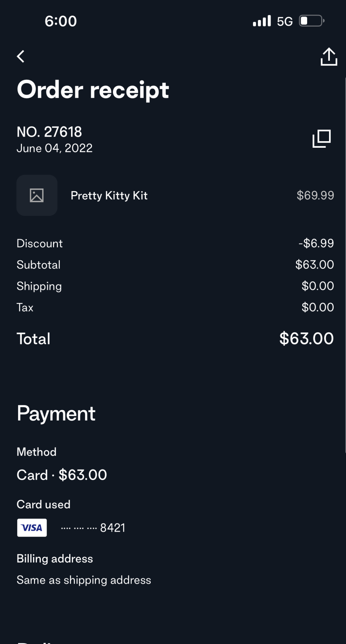Copy the order number with copy icon

pos(321,138)
